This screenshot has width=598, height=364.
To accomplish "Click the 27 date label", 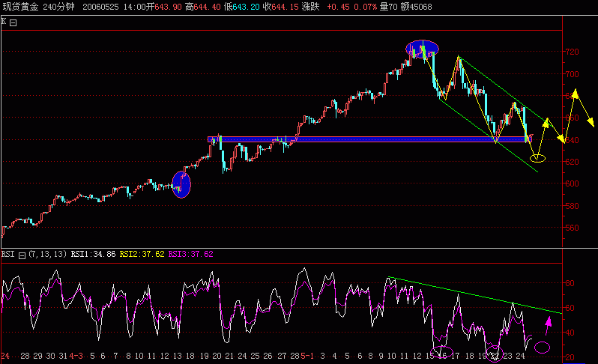I will point(282,357).
